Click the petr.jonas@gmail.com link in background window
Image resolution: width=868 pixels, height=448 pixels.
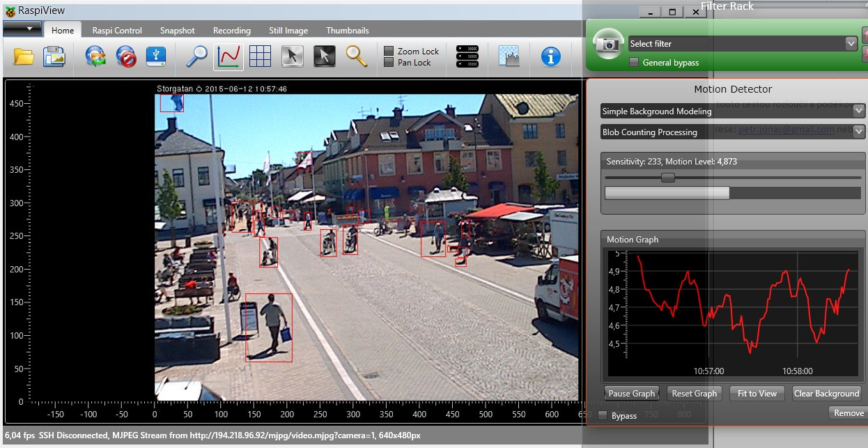click(x=786, y=130)
